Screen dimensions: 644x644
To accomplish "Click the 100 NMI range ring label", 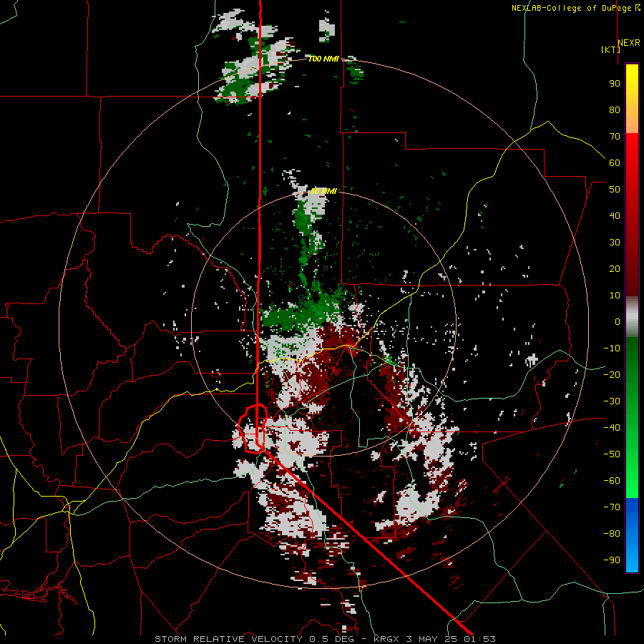I will click(323, 59).
